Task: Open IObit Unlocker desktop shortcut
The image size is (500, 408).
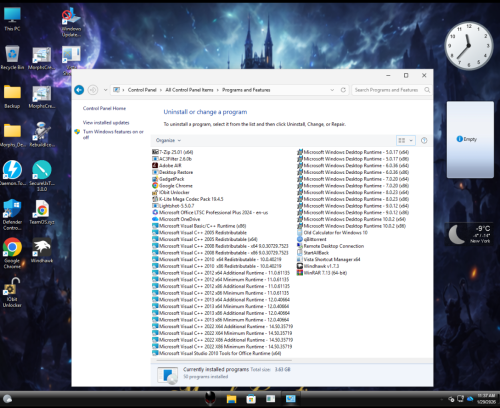Action: point(12,292)
